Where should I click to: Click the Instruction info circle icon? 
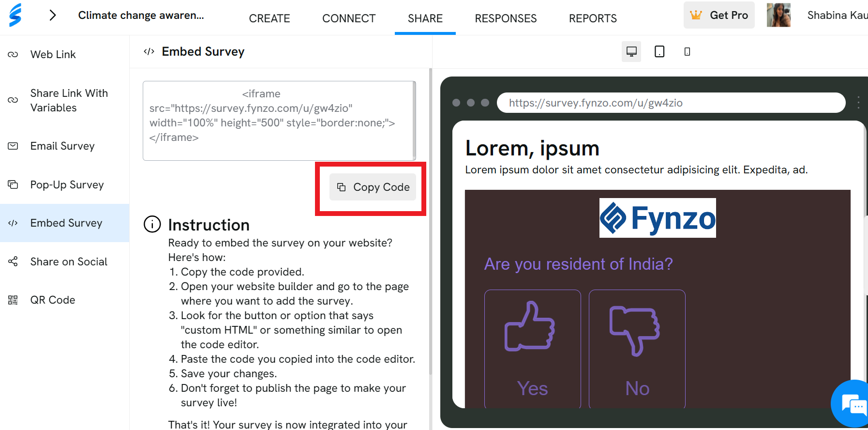coord(152,224)
